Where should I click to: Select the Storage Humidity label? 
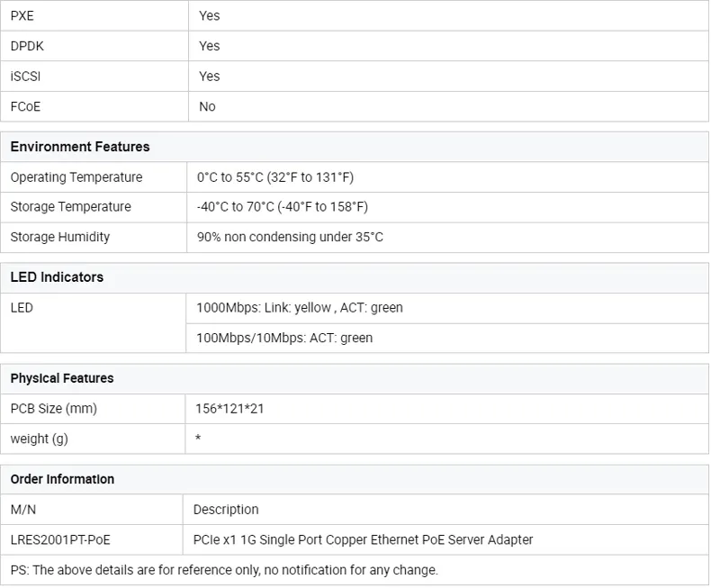click(x=60, y=237)
